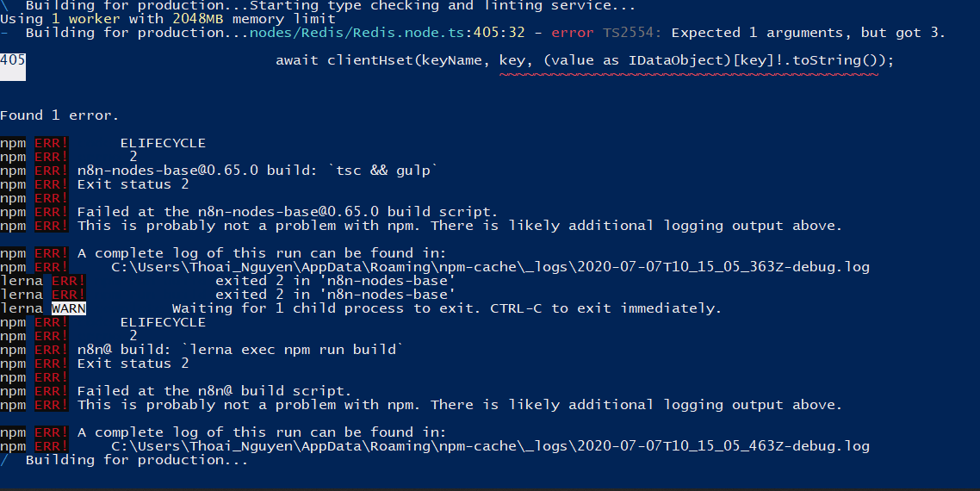Click the clientHset function call text

coord(370,60)
